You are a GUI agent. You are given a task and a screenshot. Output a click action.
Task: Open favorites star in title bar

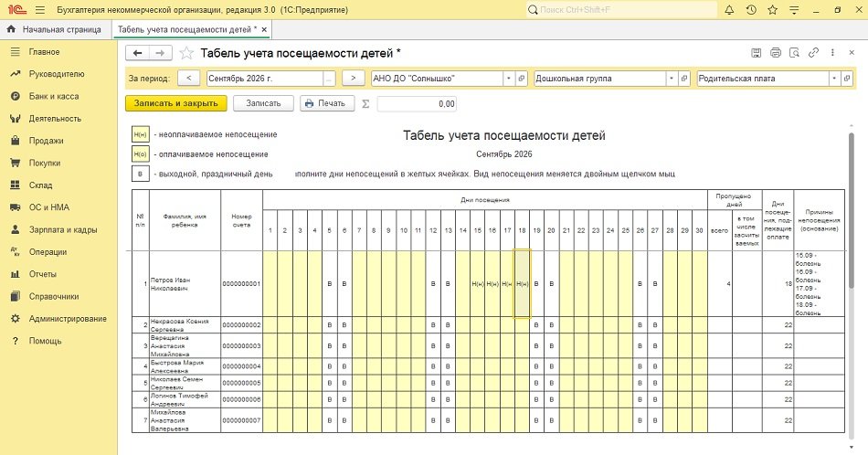[773, 10]
